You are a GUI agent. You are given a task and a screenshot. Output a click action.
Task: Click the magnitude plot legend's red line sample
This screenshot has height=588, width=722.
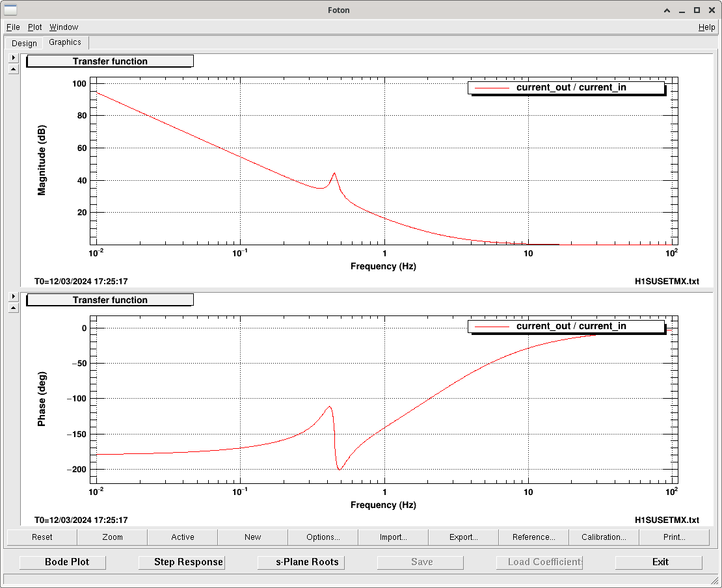[x=492, y=87]
